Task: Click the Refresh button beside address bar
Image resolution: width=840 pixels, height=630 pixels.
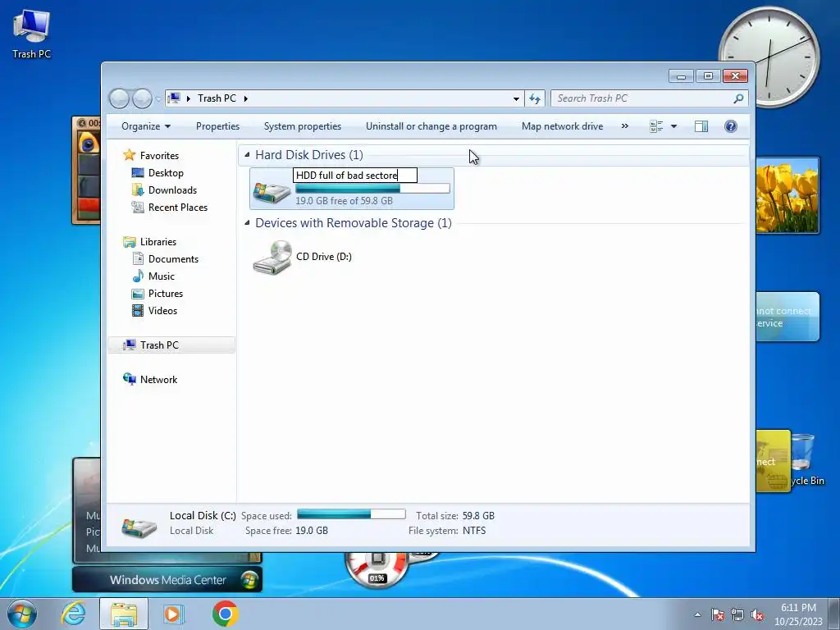Action: [x=535, y=98]
